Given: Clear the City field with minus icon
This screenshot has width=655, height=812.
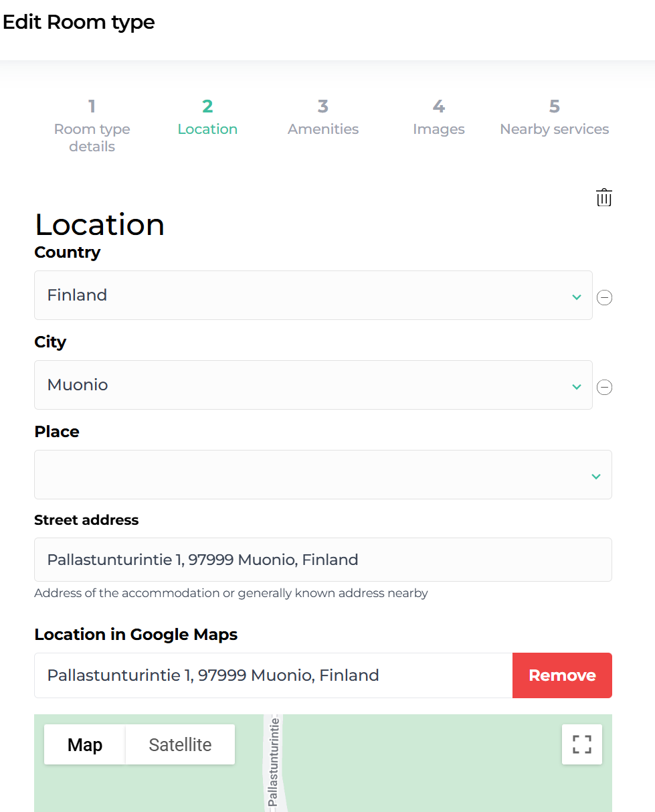Looking at the screenshot, I should coord(604,388).
